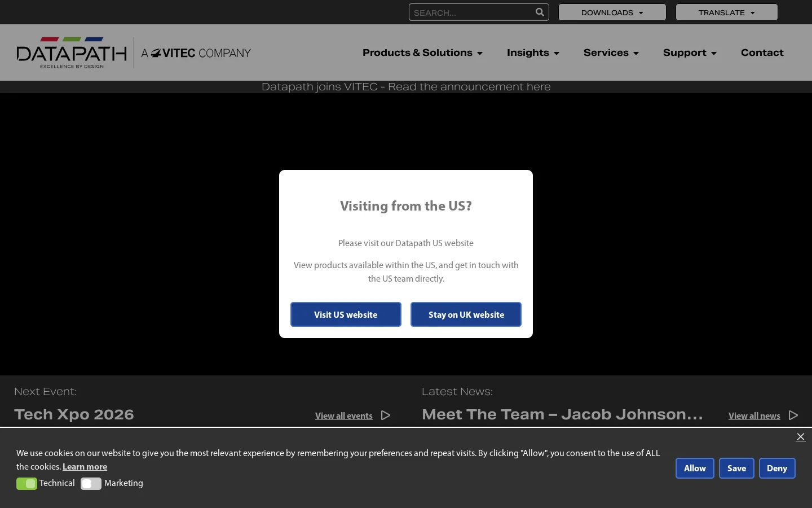Click the VITEC Company logo
This screenshot has width=812, height=508.
tap(196, 53)
